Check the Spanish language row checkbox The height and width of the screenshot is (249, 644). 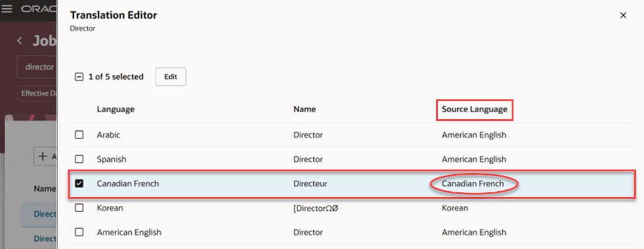[x=79, y=159]
